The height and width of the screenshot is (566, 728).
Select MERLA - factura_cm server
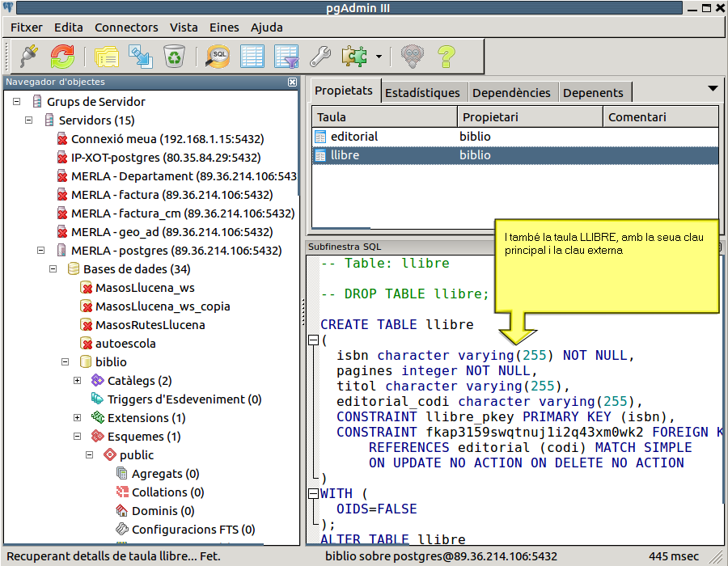(183, 213)
